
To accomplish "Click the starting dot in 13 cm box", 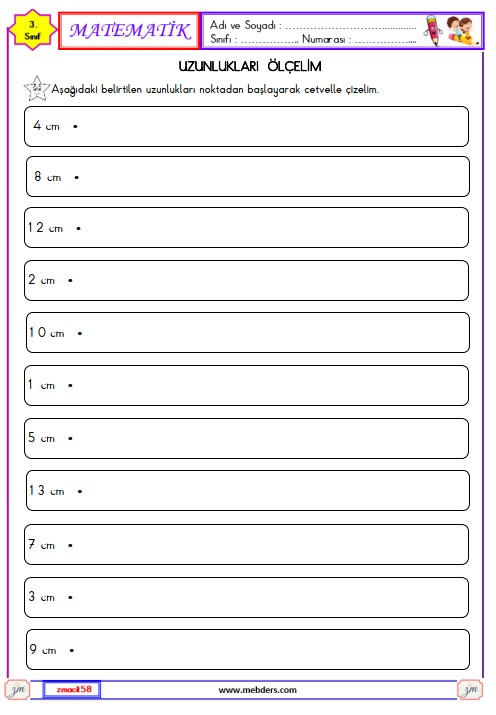I will [x=80, y=492].
